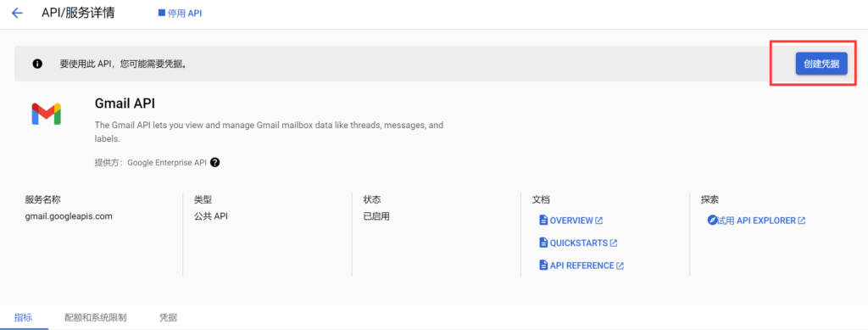This screenshot has width=868, height=330.
Task: Click the 探索 section label
Action: pyautogui.click(x=709, y=200)
